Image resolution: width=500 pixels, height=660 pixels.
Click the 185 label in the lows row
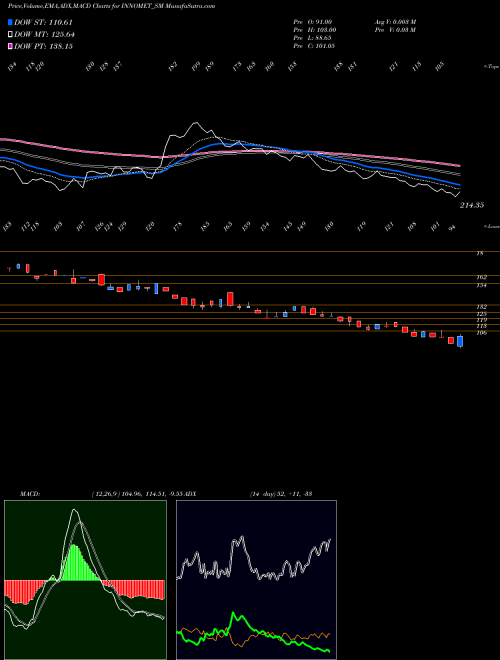point(205,226)
